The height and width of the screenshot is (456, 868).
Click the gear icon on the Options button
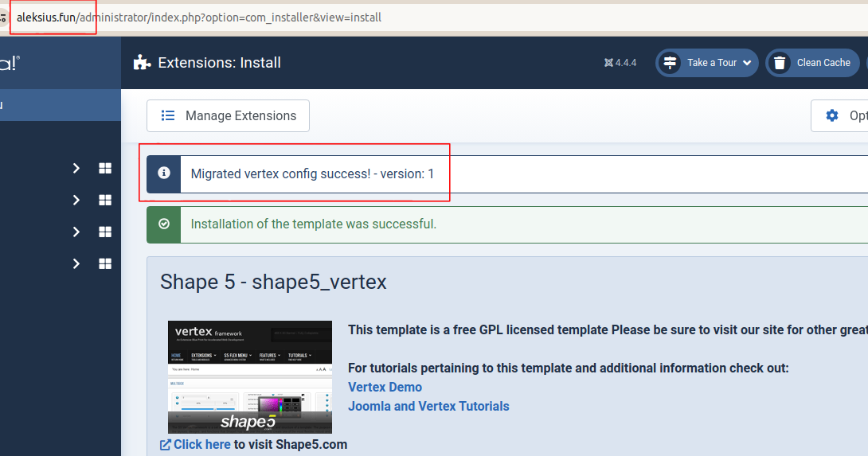click(x=832, y=115)
